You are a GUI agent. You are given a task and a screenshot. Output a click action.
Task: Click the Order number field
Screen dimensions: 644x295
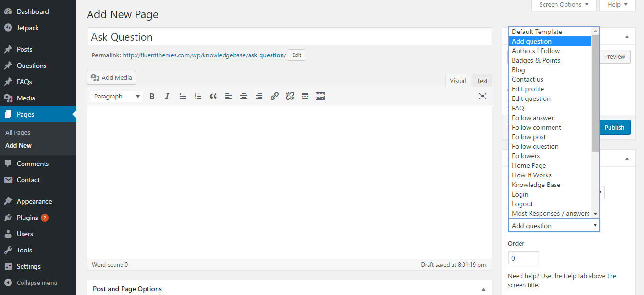coord(523,258)
